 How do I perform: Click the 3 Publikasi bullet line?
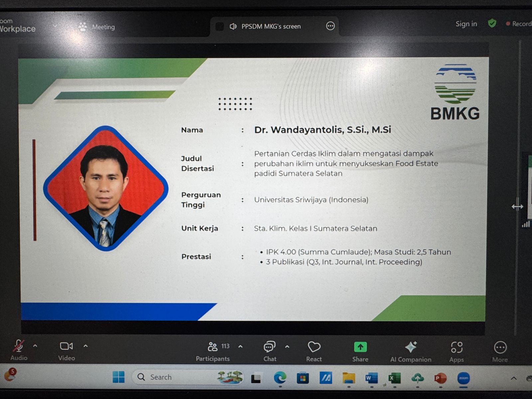[x=341, y=262]
